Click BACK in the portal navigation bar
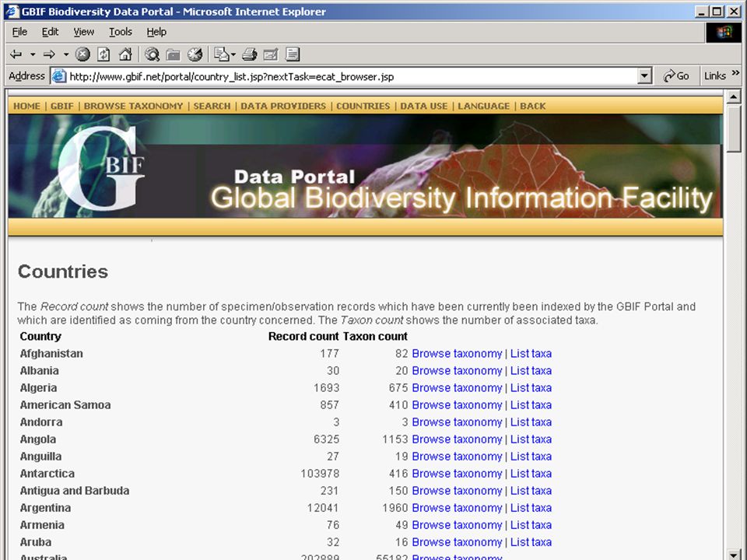The height and width of the screenshot is (560, 747). point(532,107)
